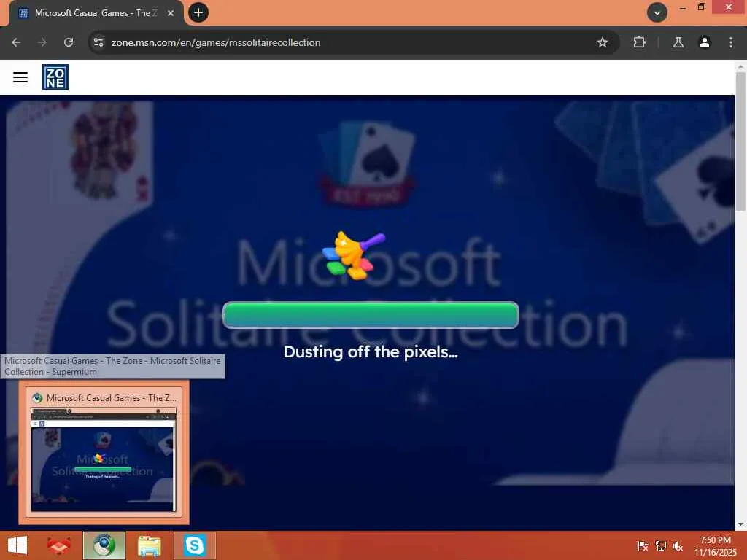
Task: Click the address bar URL field
Action: pyautogui.click(x=352, y=42)
